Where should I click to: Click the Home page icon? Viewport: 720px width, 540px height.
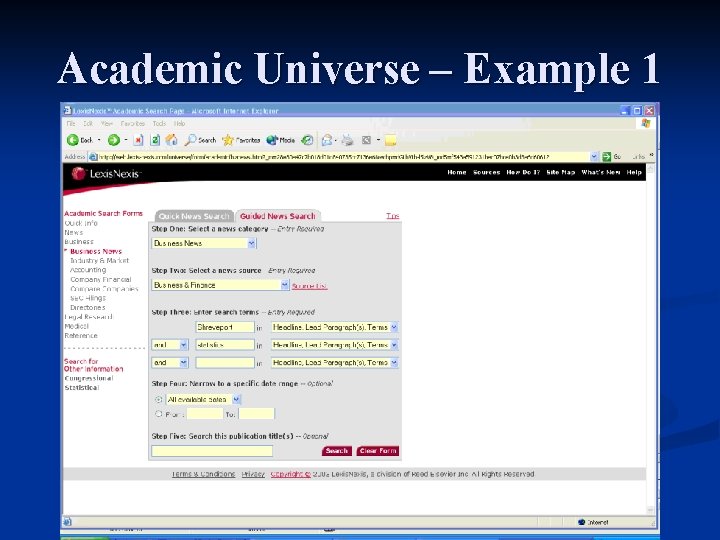point(172,140)
